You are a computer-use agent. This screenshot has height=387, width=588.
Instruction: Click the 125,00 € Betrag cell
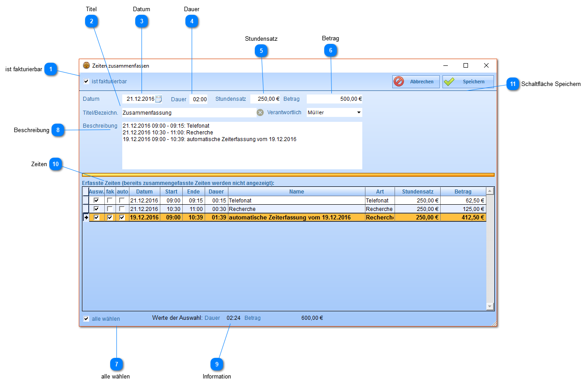463,209
